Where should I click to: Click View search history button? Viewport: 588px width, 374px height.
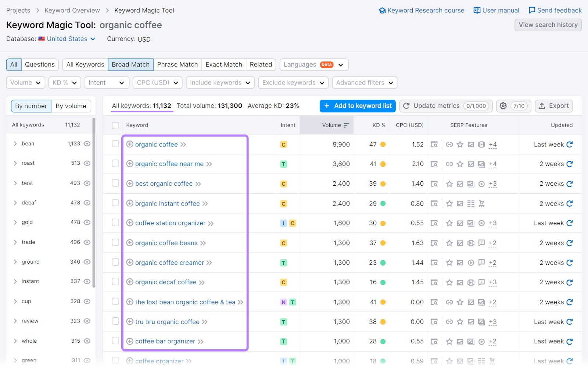click(548, 25)
